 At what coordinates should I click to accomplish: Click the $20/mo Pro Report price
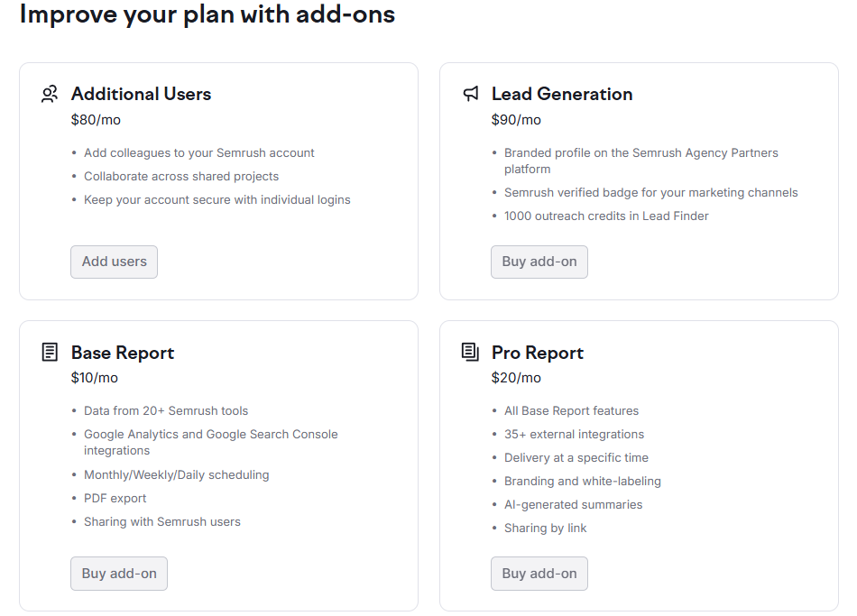point(516,378)
